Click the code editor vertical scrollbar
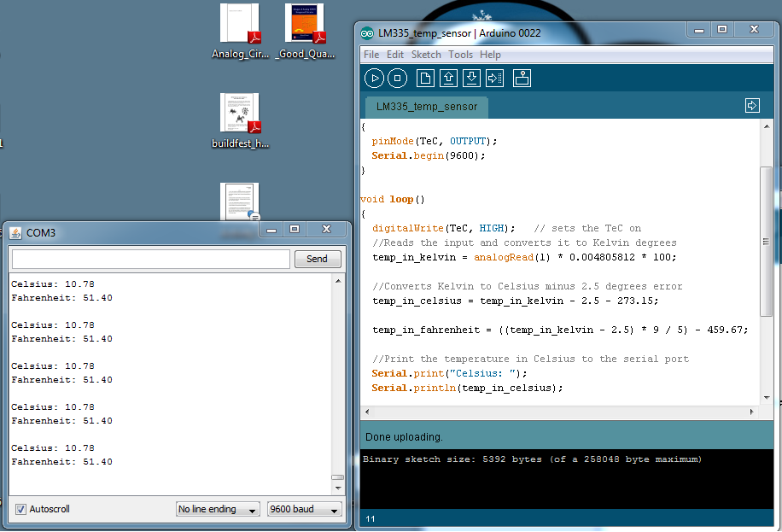This screenshot has width=782, height=532. (x=766, y=239)
